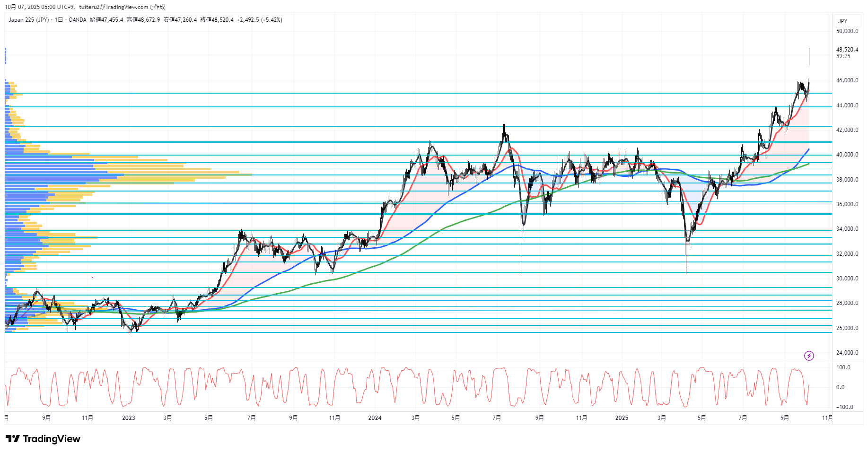Click the 始値47,455.4 open value in header
The height and width of the screenshot is (453, 868).
[x=106, y=20]
